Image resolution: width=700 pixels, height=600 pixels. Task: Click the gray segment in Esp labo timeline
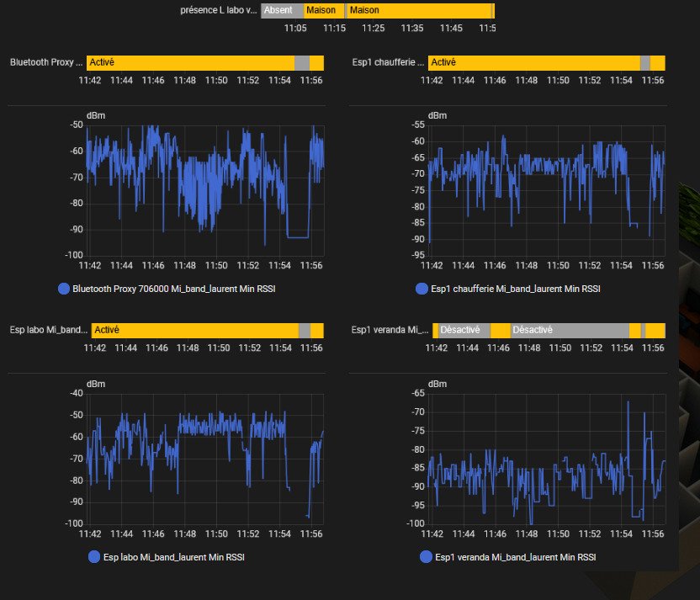[305, 331]
